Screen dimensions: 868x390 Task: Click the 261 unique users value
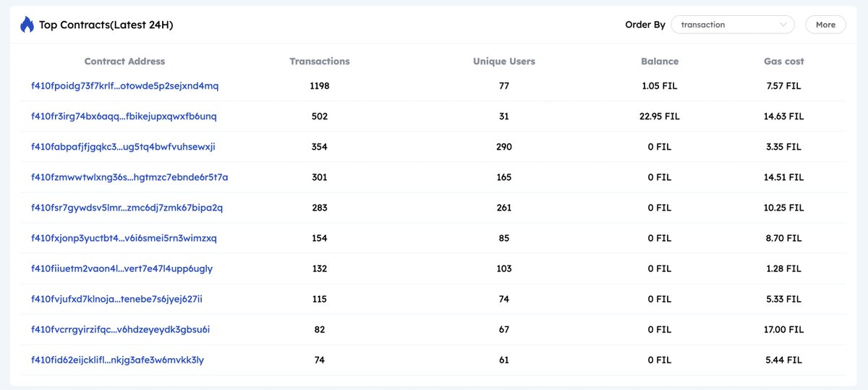tap(504, 208)
